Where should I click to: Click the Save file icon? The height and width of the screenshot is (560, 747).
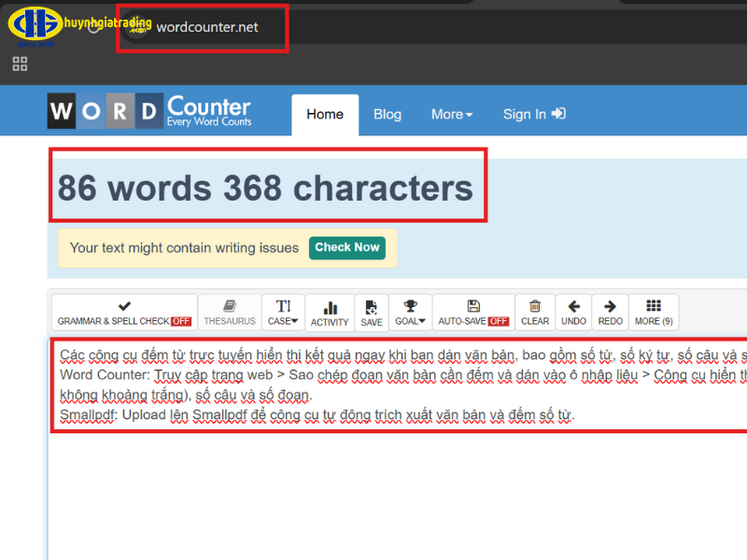372,314
